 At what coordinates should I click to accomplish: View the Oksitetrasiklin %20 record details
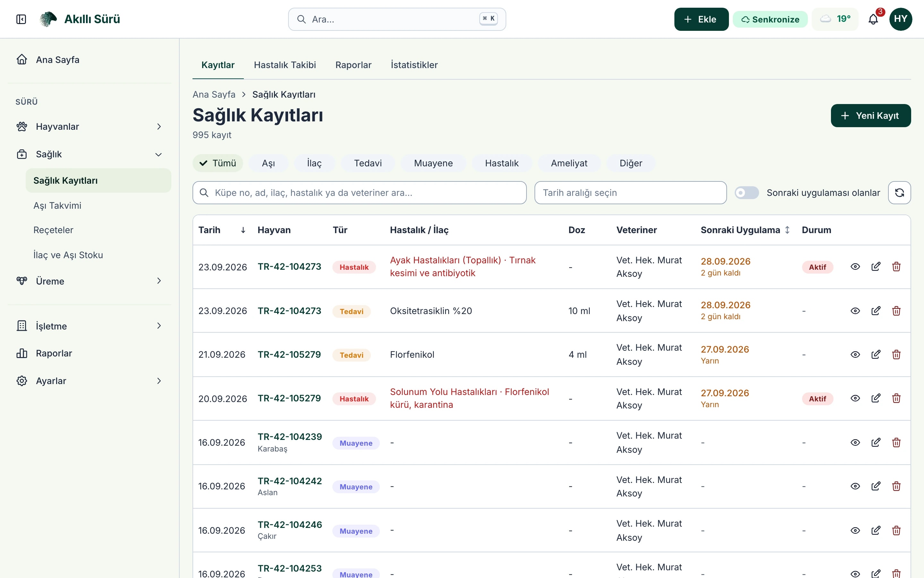point(855,311)
